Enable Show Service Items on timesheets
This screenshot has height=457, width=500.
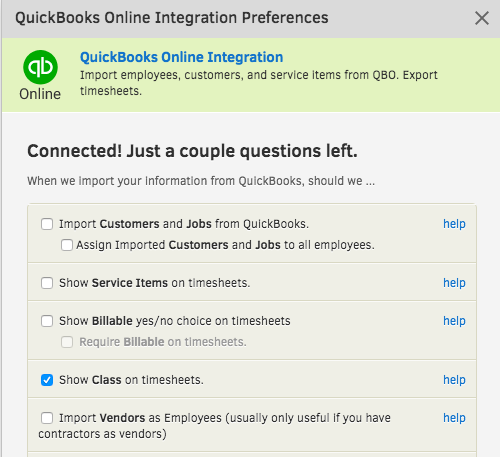pos(47,283)
